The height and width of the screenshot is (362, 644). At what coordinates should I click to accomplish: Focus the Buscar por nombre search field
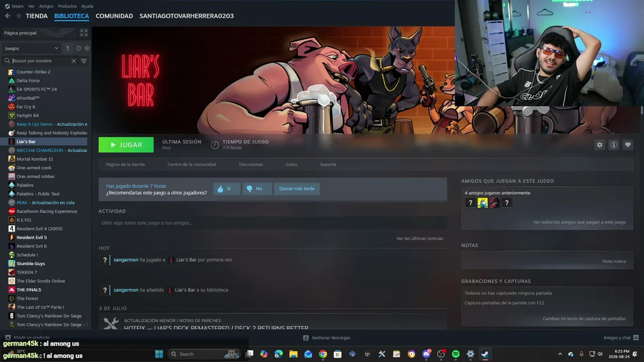pyautogui.click(x=40, y=61)
